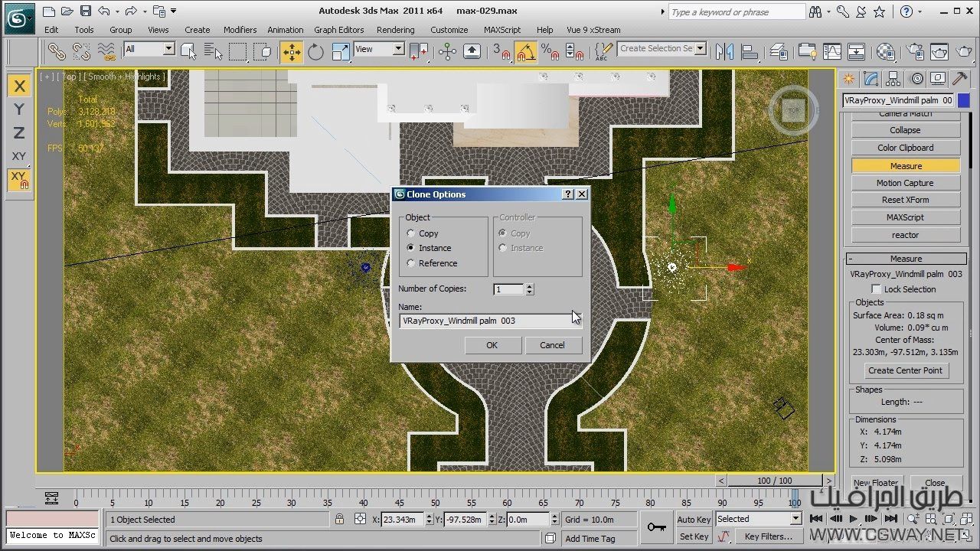Click the clone Name text field
This screenshot has height=551, width=980.
pyautogui.click(x=487, y=321)
